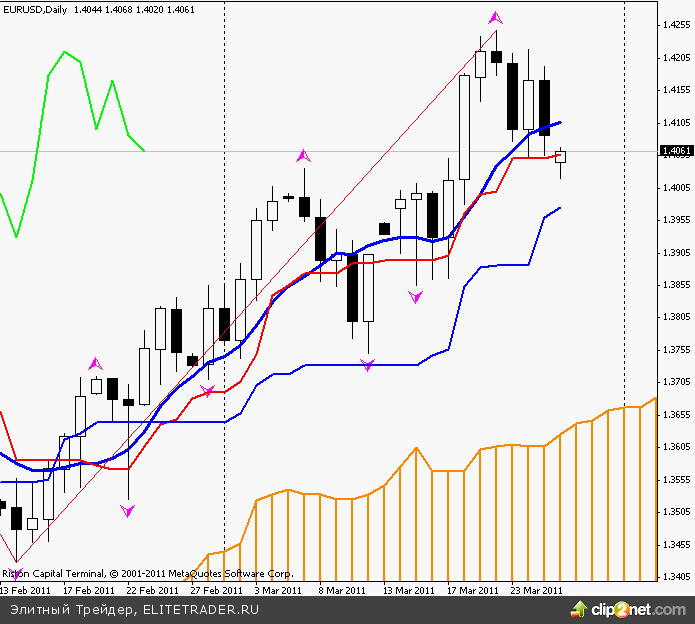Select the 3 Mar 2011 date label
Screen dimensions: 695x624
[x=279, y=591]
